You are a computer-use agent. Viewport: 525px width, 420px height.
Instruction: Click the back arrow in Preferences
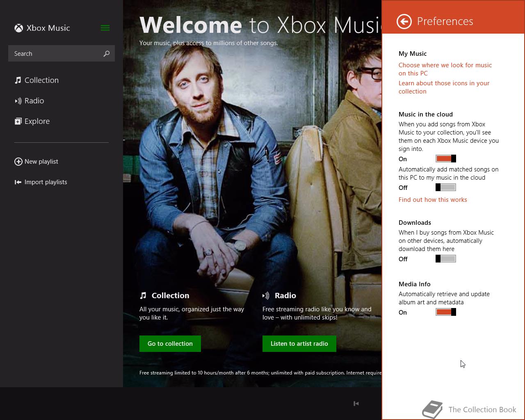point(404,21)
